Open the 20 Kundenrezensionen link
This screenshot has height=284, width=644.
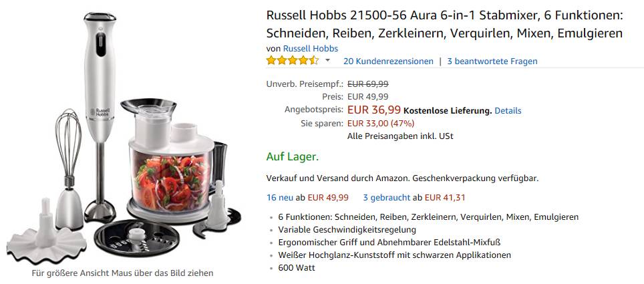[388, 61]
